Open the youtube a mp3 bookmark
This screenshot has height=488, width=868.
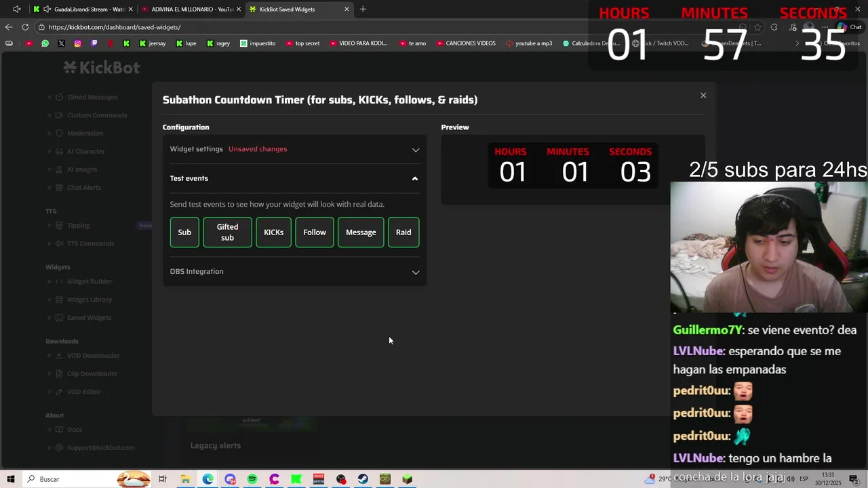pyautogui.click(x=529, y=43)
